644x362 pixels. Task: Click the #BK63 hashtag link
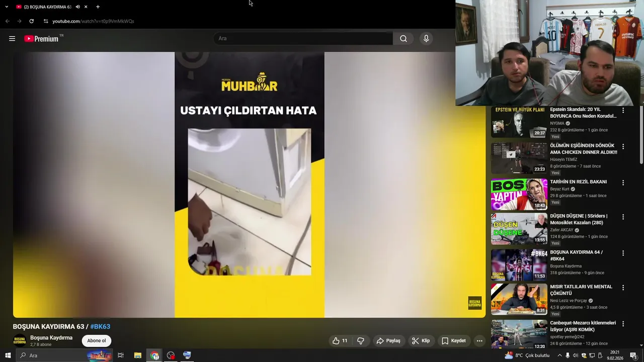[x=100, y=326]
